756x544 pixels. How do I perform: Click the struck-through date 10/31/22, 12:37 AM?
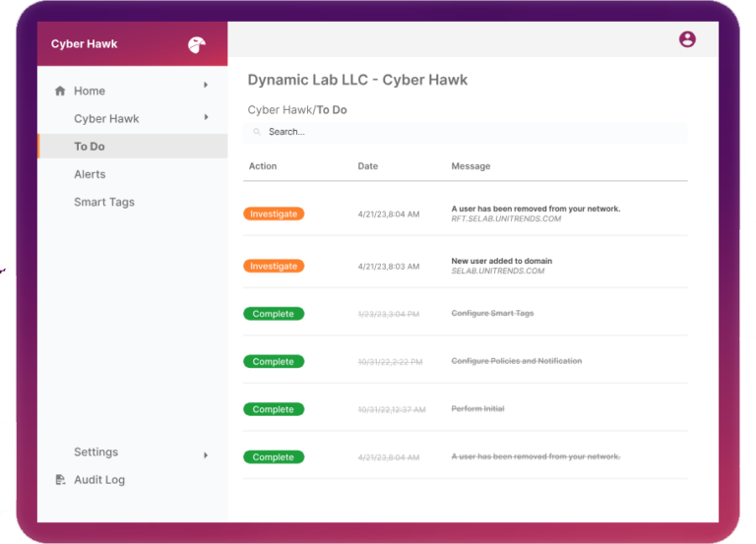point(392,409)
